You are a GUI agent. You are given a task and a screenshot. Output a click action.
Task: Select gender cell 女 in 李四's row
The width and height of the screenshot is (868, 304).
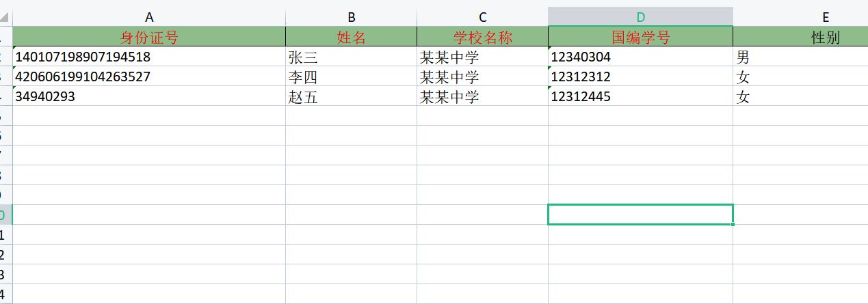point(800,77)
